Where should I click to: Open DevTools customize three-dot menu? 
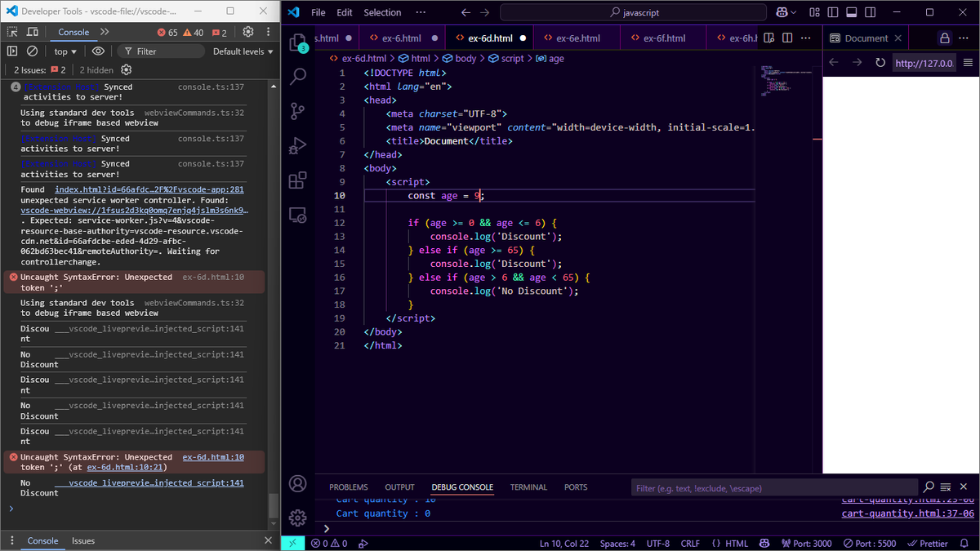pos(269,32)
